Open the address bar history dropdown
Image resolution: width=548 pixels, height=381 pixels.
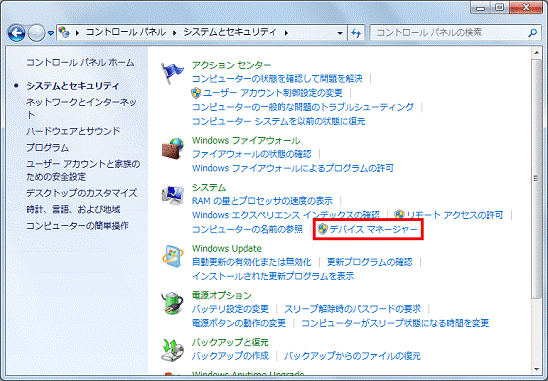340,33
